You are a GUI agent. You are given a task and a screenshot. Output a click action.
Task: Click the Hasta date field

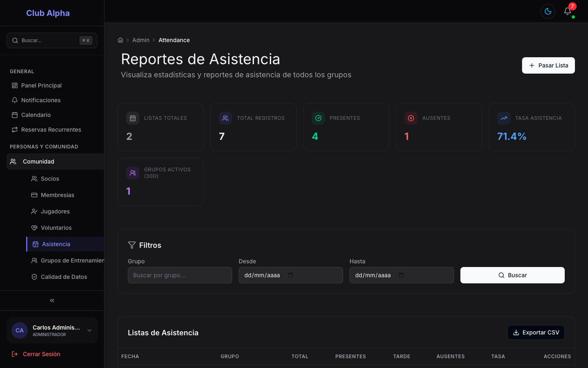click(401, 275)
